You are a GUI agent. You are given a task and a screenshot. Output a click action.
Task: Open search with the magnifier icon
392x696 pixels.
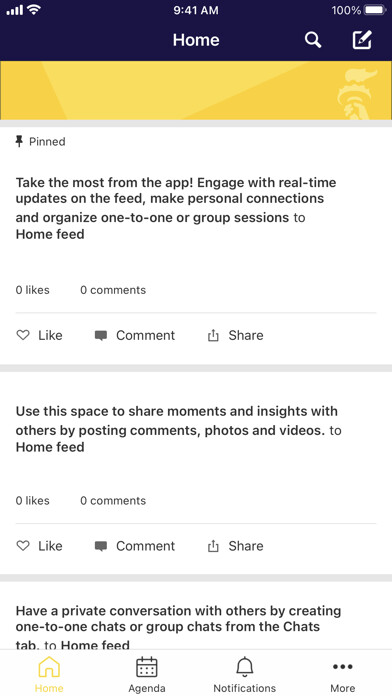coord(313,40)
